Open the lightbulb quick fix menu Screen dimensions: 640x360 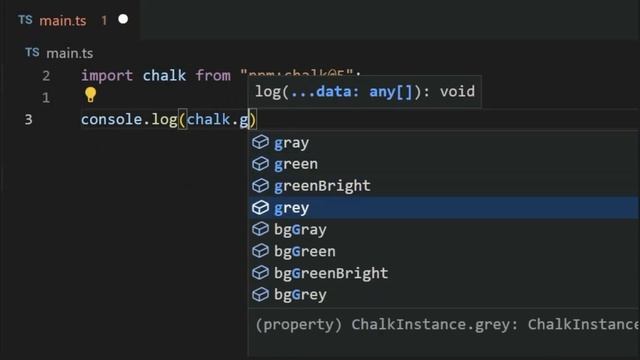point(90,95)
